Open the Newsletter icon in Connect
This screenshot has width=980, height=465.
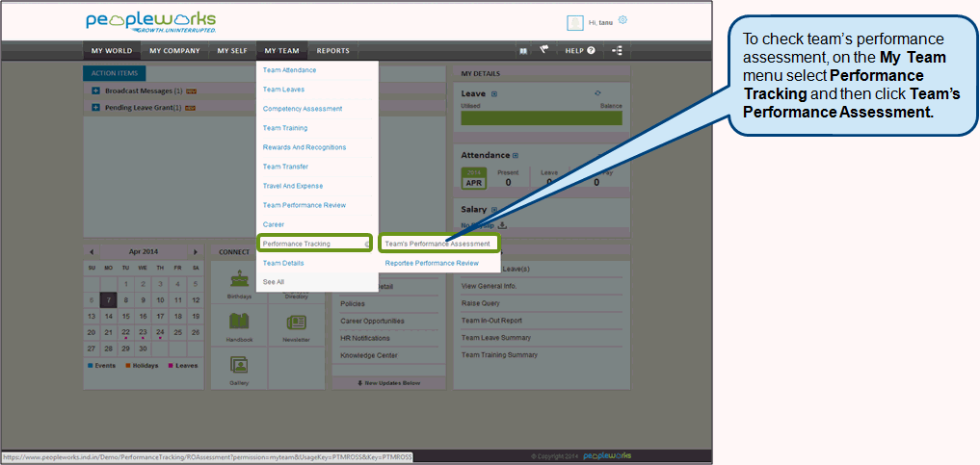pos(296,323)
